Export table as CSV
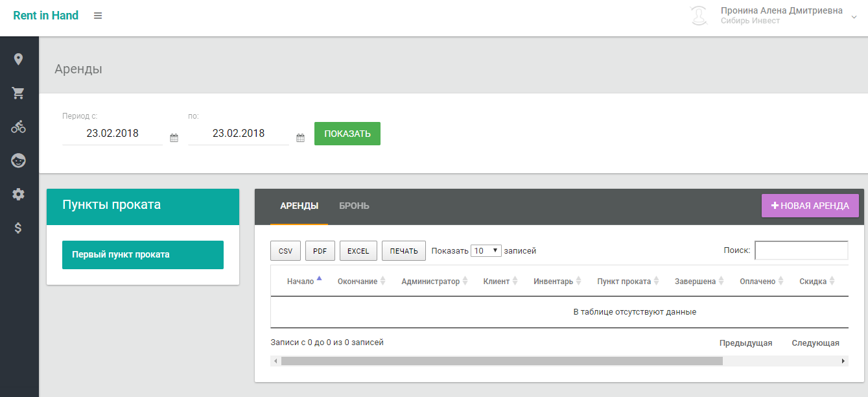The image size is (868, 397). (285, 251)
